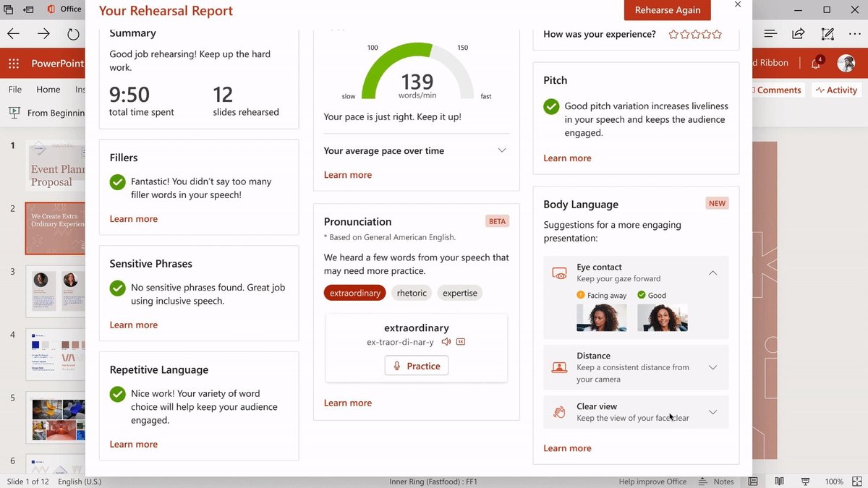868x488 pixels.
Task: Click the slow playback speed icon for extraordinary
Action: [x=461, y=342]
